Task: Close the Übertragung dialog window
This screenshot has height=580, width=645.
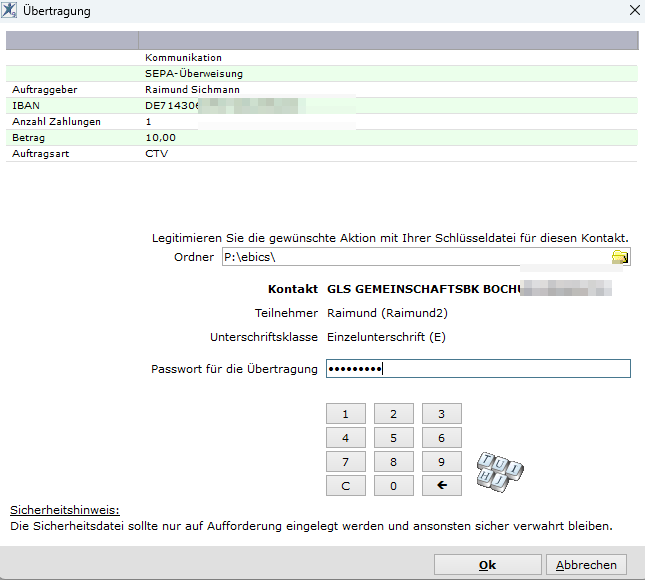Action: pos(631,11)
